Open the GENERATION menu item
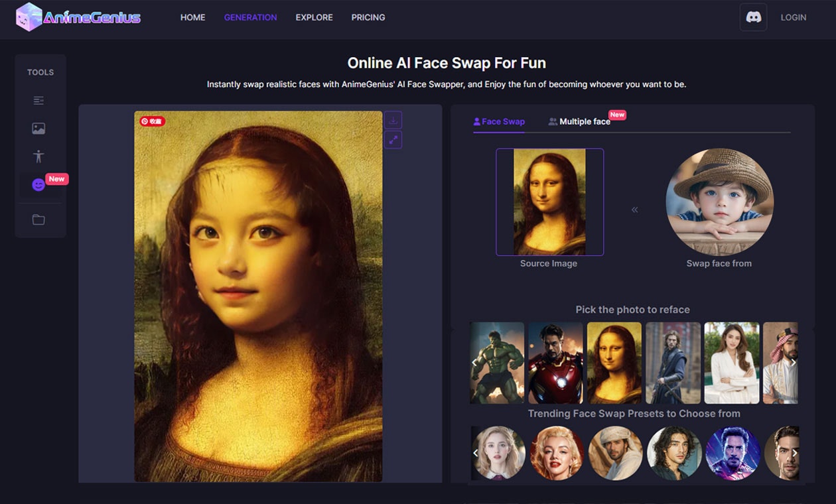 (x=250, y=17)
